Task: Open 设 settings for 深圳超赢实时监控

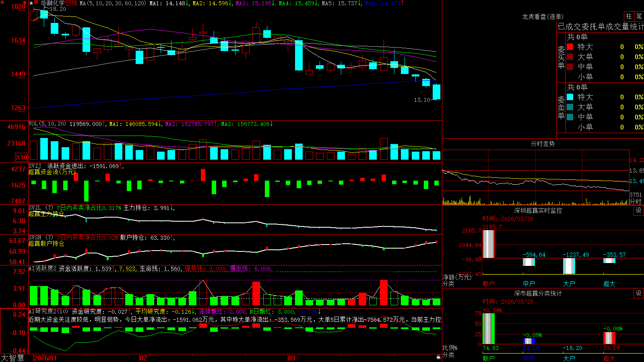Action: click(x=639, y=210)
